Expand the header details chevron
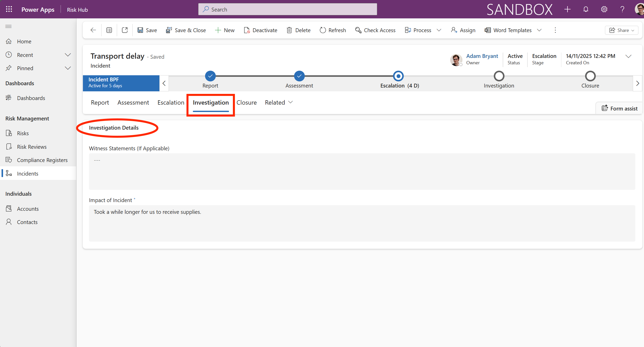 [628, 56]
